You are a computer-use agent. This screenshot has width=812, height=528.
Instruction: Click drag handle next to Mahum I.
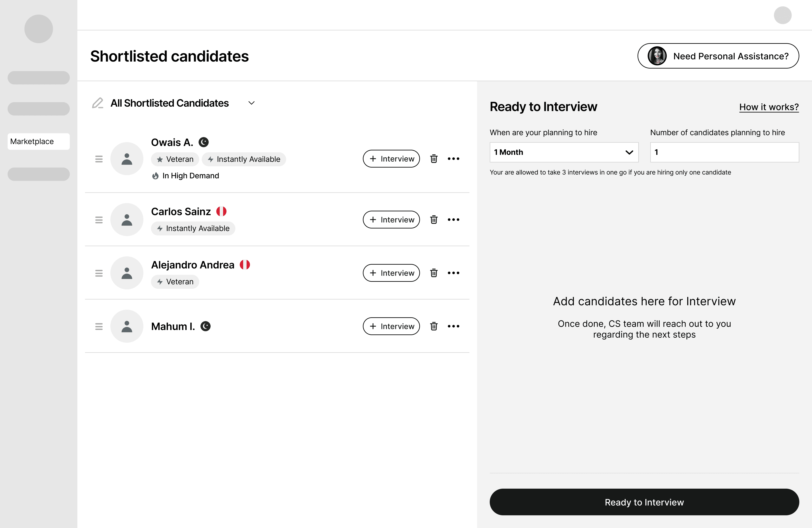99,327
